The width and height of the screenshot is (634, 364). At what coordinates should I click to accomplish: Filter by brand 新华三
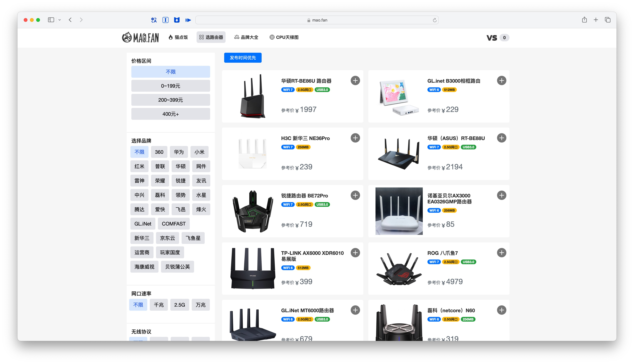click(x=142, y=238)
